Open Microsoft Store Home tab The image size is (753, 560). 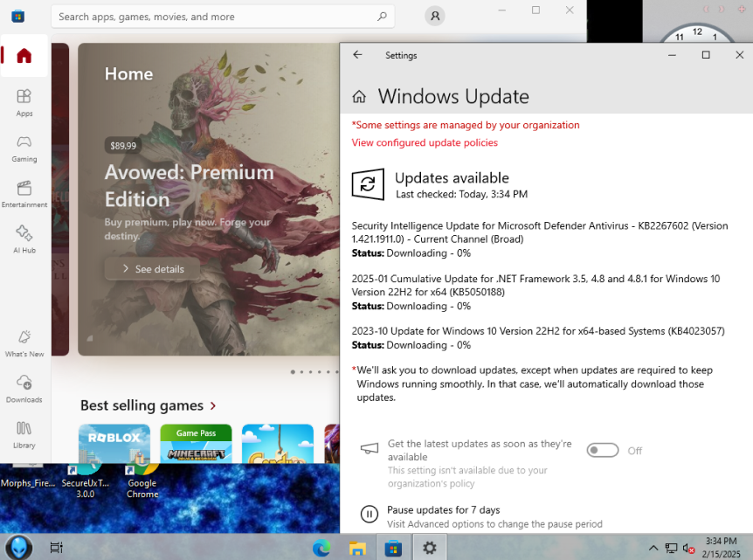click(24, 56)
